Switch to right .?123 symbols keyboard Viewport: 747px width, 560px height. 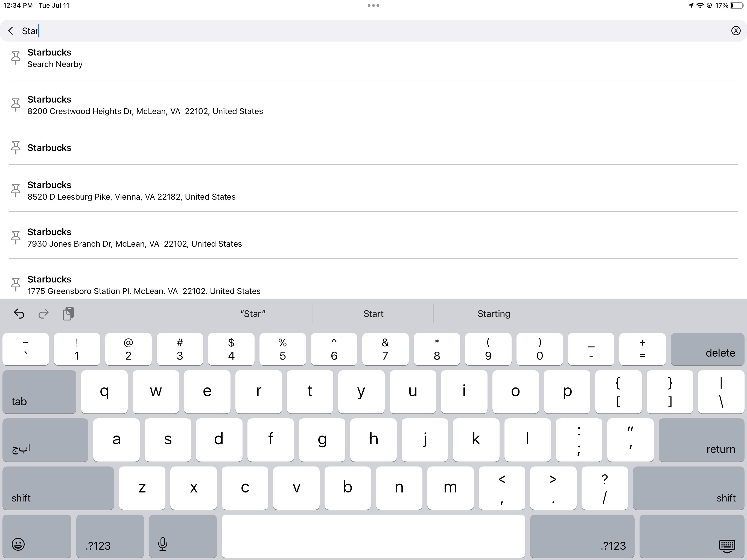point(582,536)
